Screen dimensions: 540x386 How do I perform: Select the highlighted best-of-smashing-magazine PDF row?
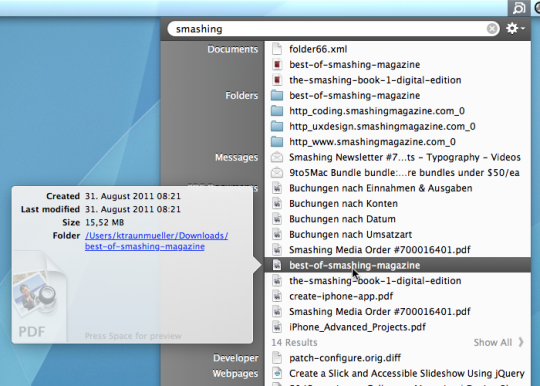point(397,265)
